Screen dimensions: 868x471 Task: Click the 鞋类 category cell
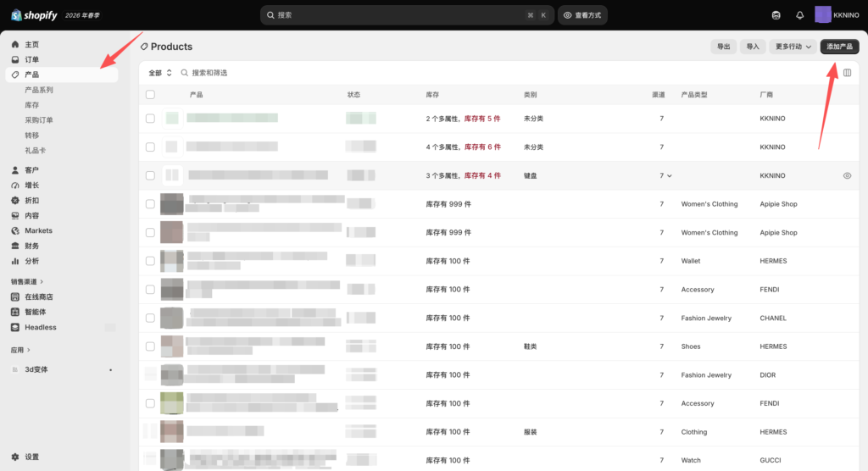click(531, 346)
